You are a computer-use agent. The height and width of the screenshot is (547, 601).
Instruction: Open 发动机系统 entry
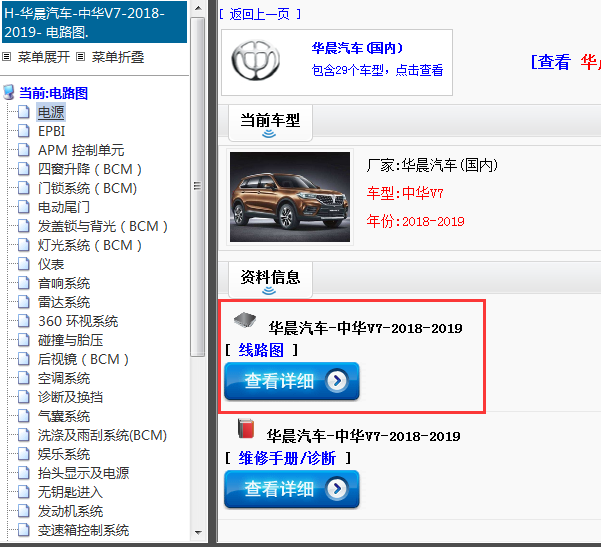click(x=71, y=511)
